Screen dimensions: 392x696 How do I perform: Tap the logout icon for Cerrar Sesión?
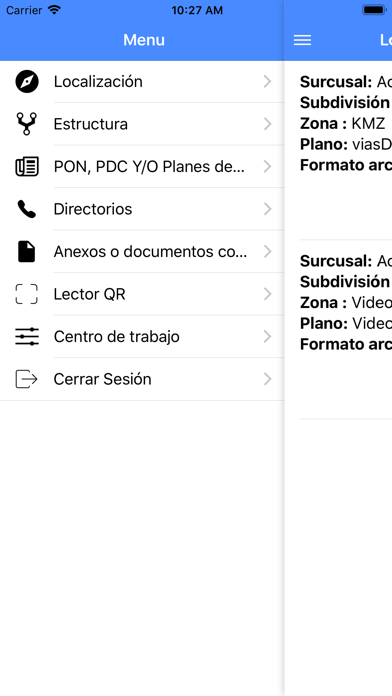pos(27,379)
